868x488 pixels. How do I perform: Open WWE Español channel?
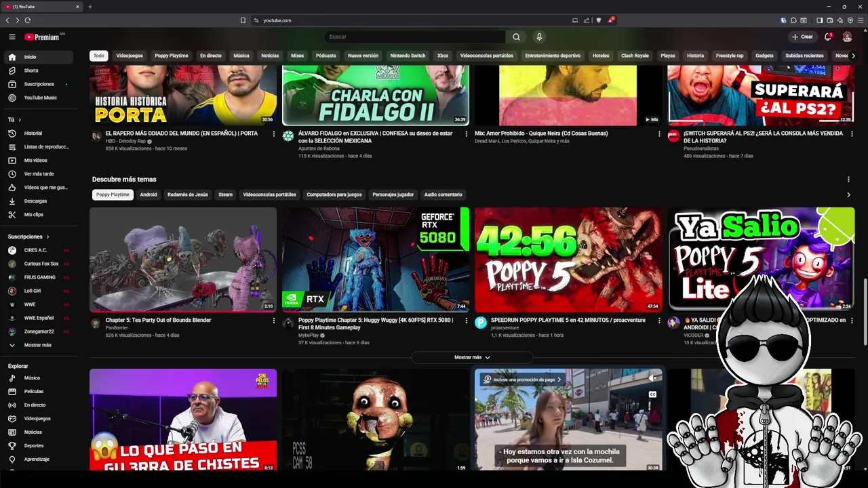click(x=38, y=318)
